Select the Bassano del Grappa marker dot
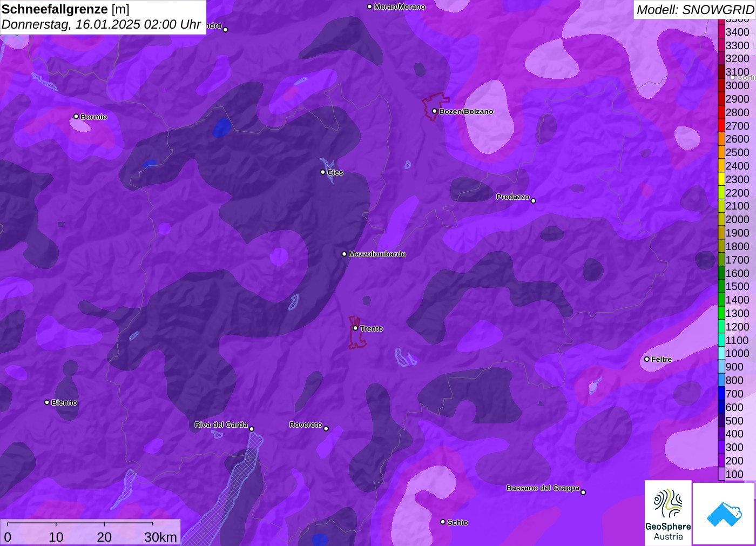 [583, 492]
